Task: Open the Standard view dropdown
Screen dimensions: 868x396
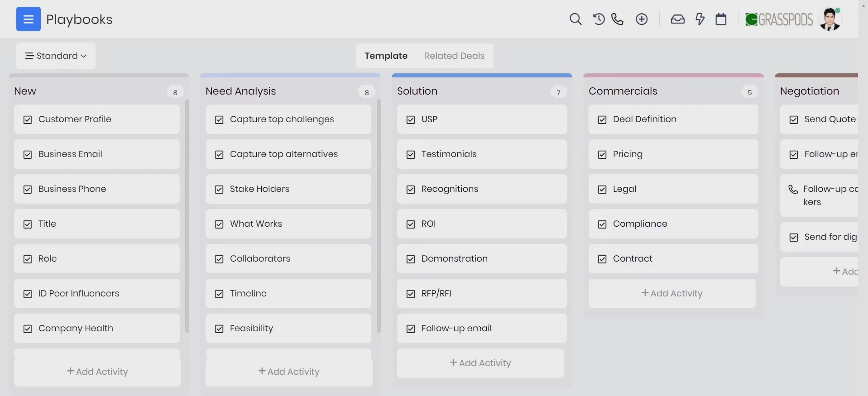Action: point(56,56)
